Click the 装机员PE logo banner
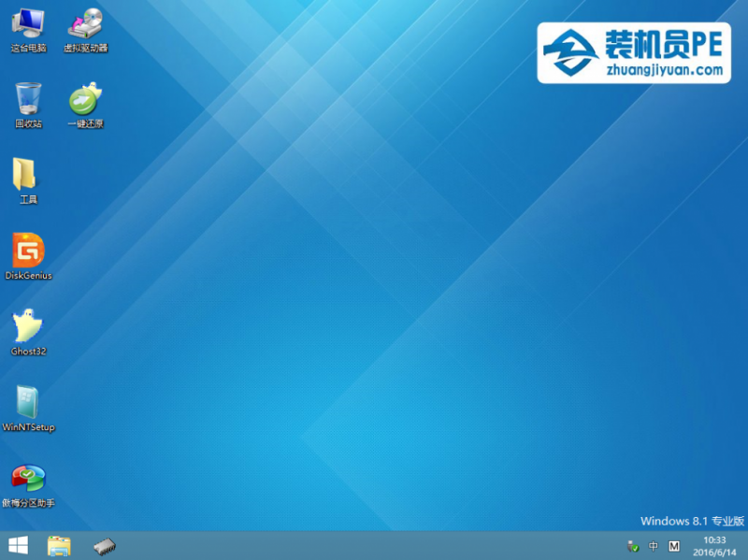Viewport: 748px width, 560px height. 633,54
